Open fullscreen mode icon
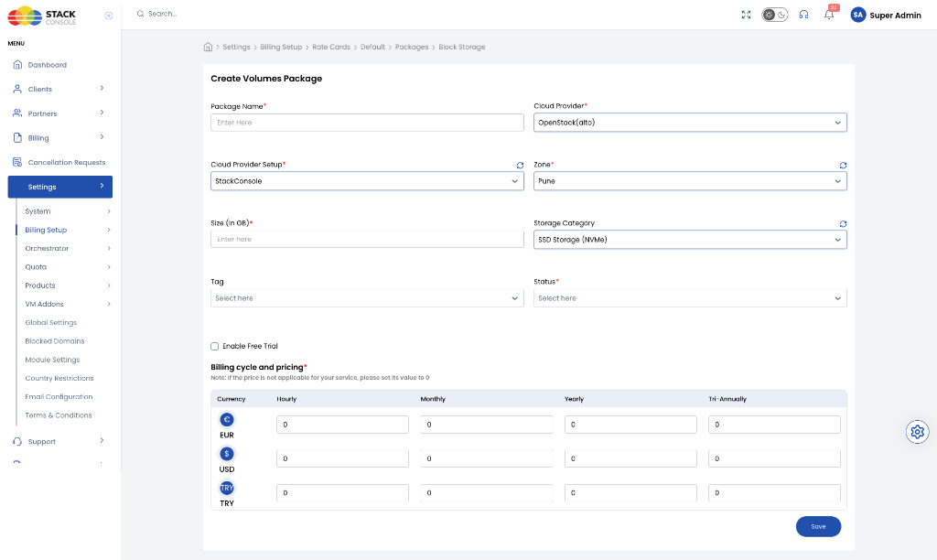937x560 pixels. tap(746, 15)
